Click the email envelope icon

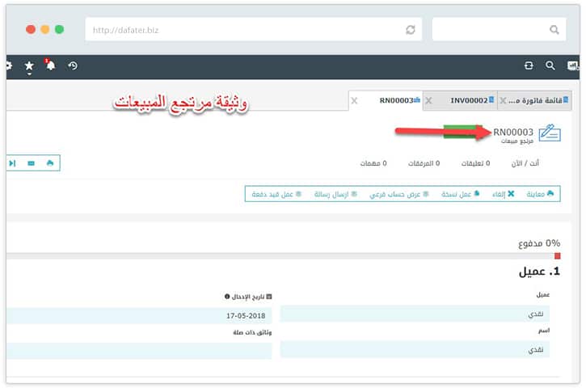tap(31, 162)
